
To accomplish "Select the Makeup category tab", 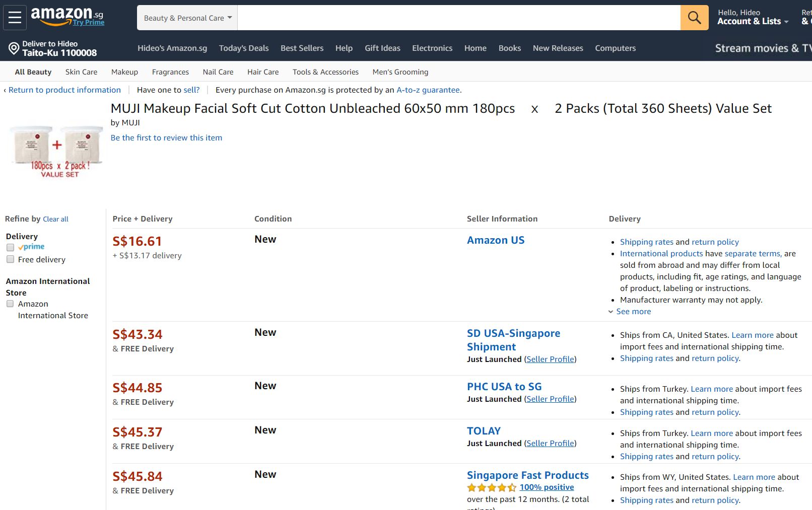I will coord(124,72).
